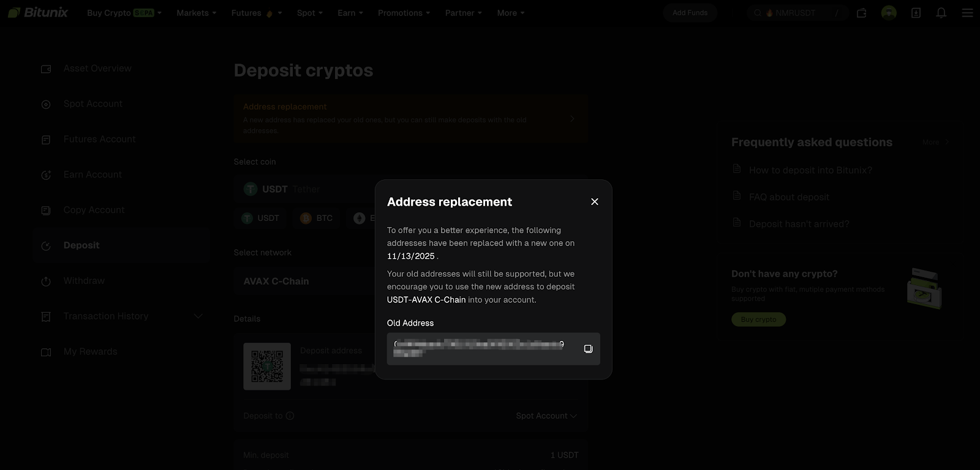Open the Promotions menu
Image resolution: width=980 pixels, height=470 pixels.
tap(404, 13)
